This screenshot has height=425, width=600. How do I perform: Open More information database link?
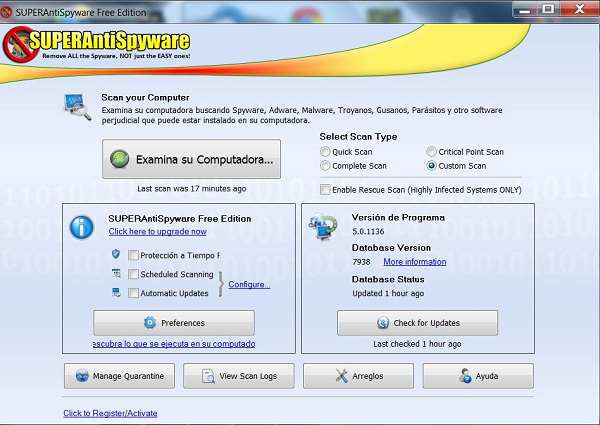pyautogui.click(x=415, y=262)
